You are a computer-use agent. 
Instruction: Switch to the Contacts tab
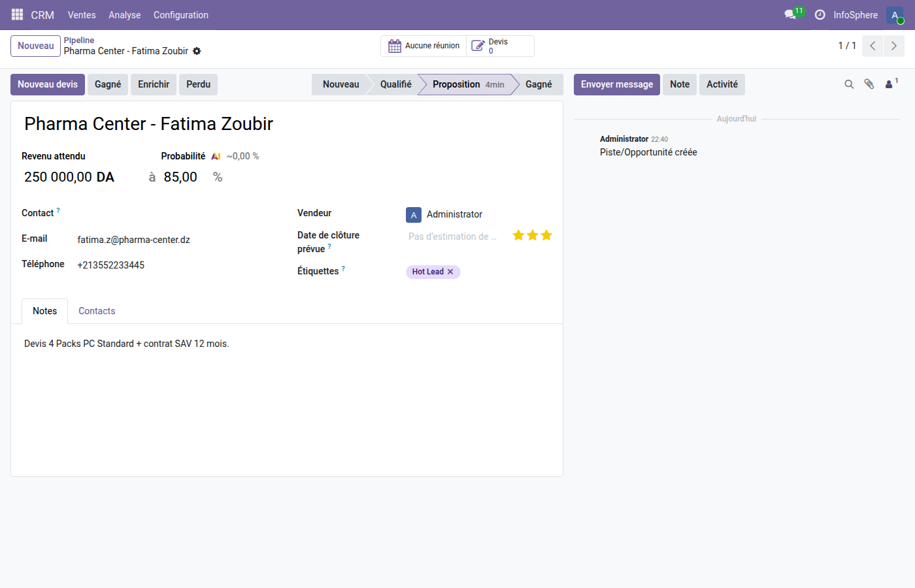click(x=97, y=311)
